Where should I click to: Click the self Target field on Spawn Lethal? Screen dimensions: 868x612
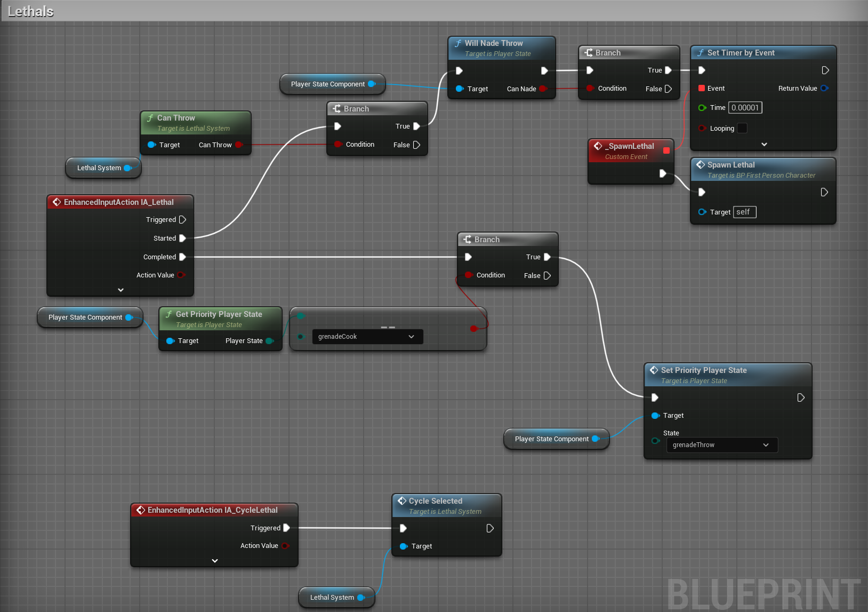tap(744, 212)
